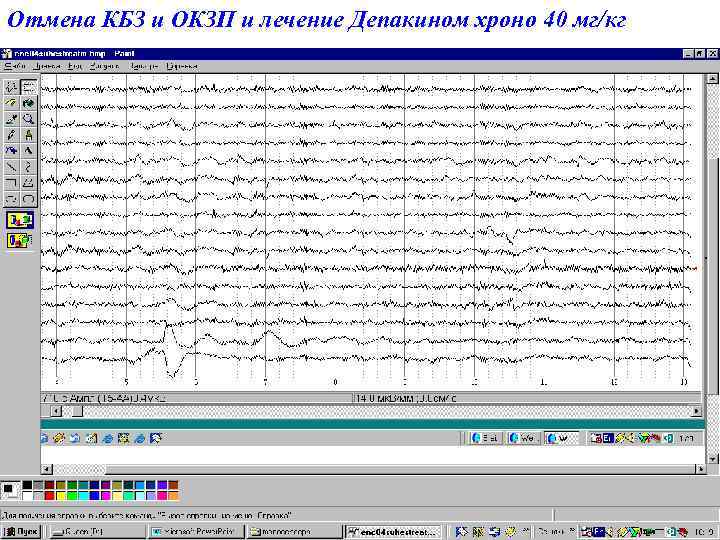Select the Line tool
720x540 pixels.
click(x=11, y=167)
